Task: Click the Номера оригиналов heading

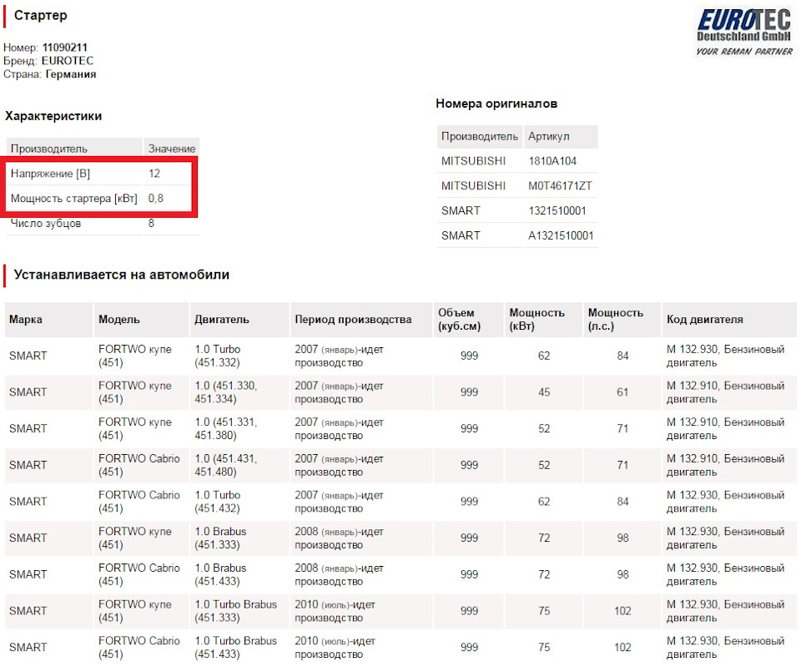Action: (496, 104)
